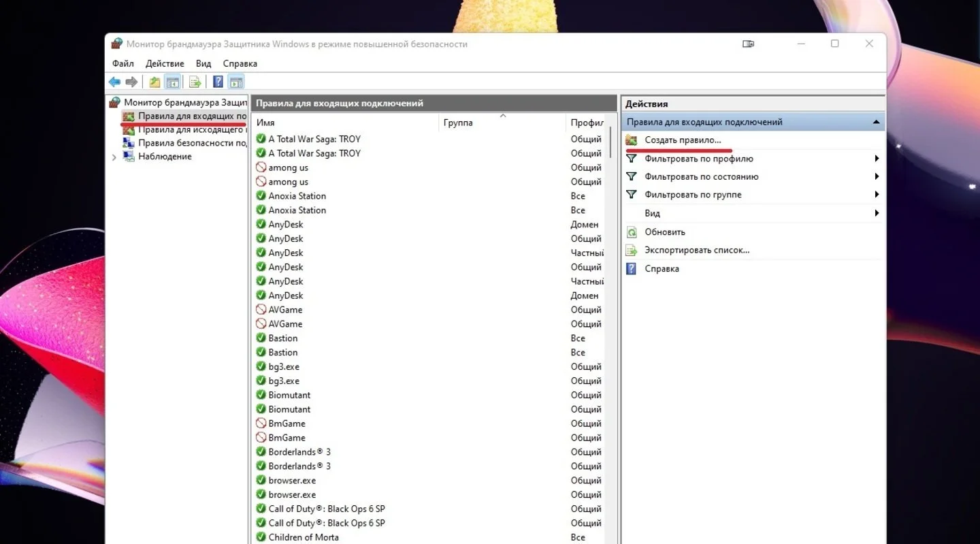Click the icon beside Создать правило
The image size is (980, 544).
(632, 140)
